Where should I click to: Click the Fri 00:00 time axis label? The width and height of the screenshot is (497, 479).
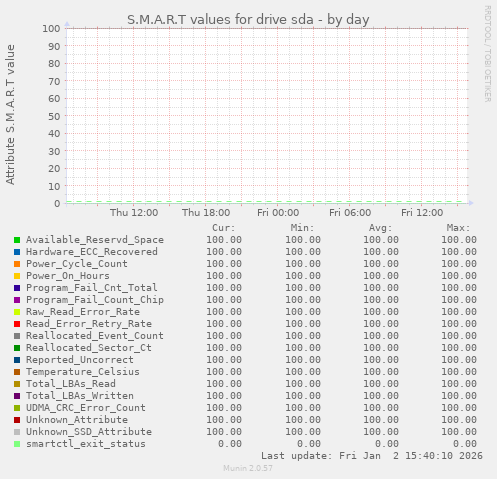[278, 213]
